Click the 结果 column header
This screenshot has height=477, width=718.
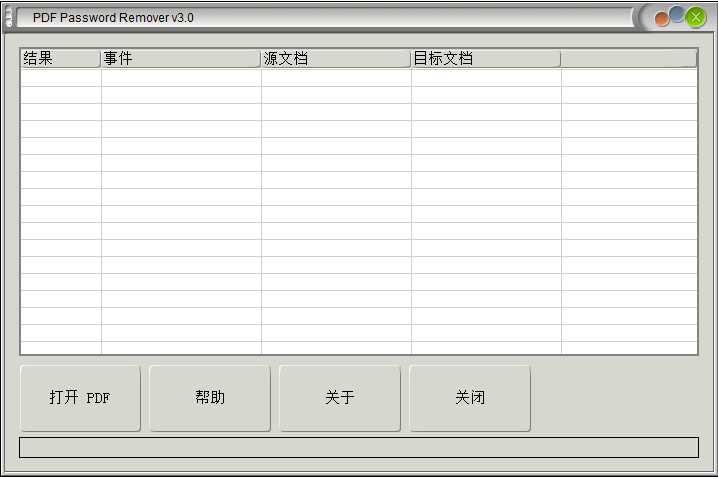point(60,59)
